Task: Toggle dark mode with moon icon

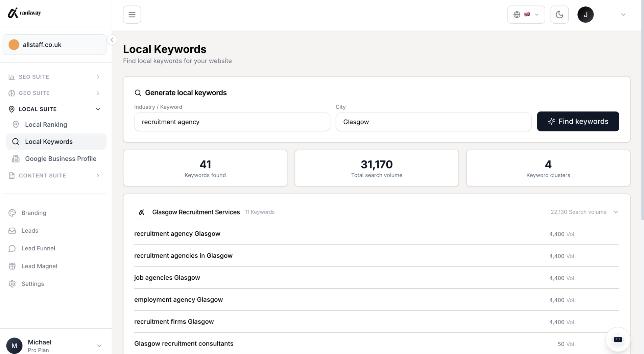Action: [559, 15]
